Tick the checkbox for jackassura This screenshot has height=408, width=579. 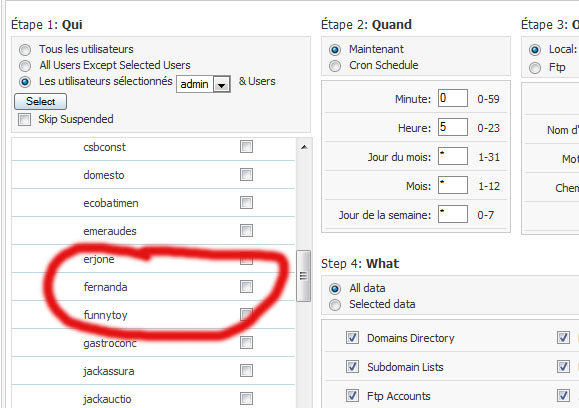tap(246, 370)
